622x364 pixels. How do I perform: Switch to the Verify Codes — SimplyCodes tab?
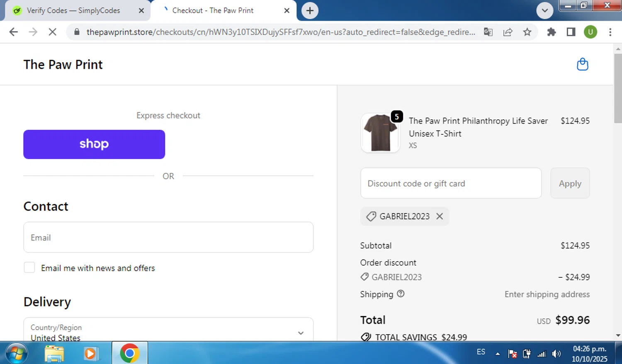click(73, 10)
